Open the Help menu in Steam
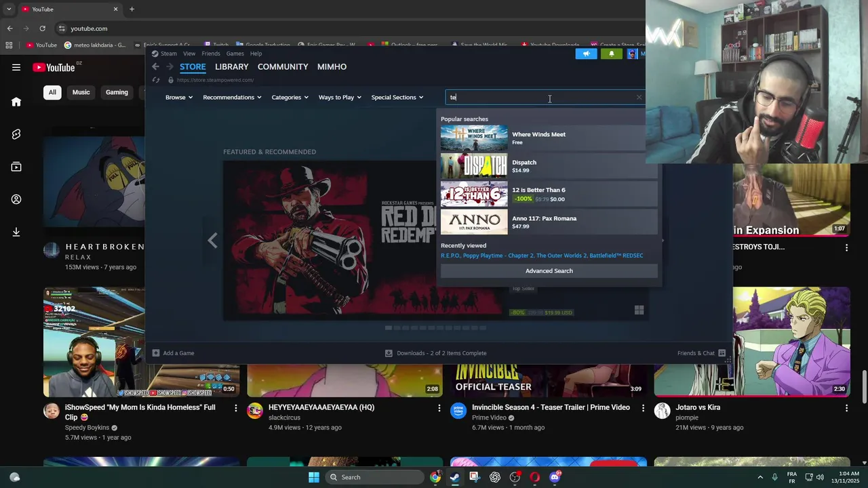868x488 pixels. (x=256, y=54)
